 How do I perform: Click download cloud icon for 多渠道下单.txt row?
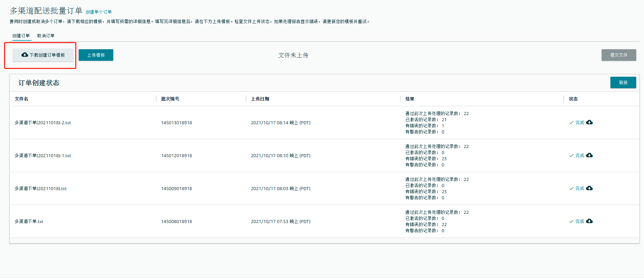(x=589, y=221)
